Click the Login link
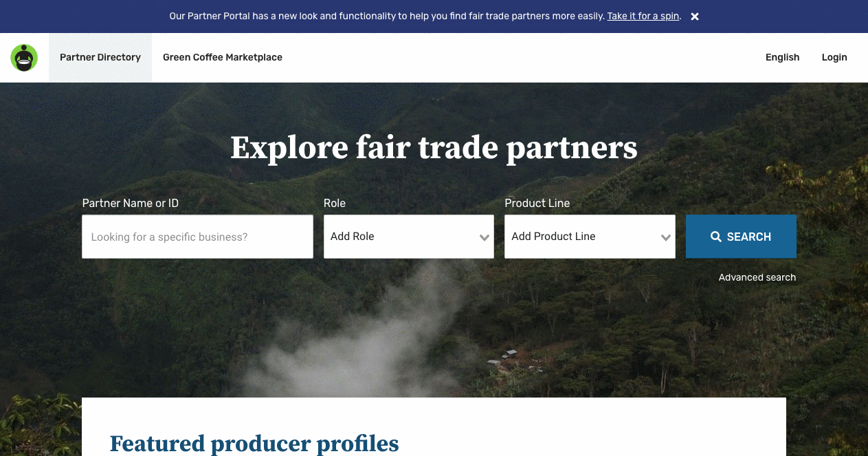The image size is (868, 456). [x=834, y=57]
